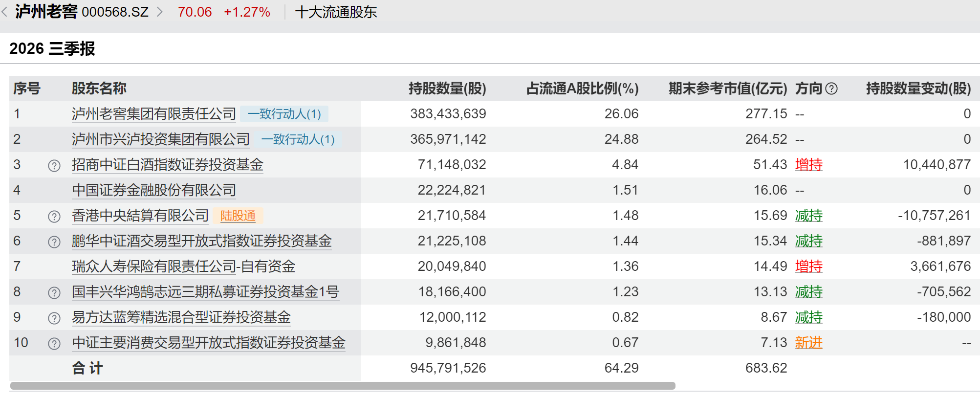Viewport: 980px width, 398px height.
Task: Click the horizontal scrollbar below the table
Action: tap(343, 386)
